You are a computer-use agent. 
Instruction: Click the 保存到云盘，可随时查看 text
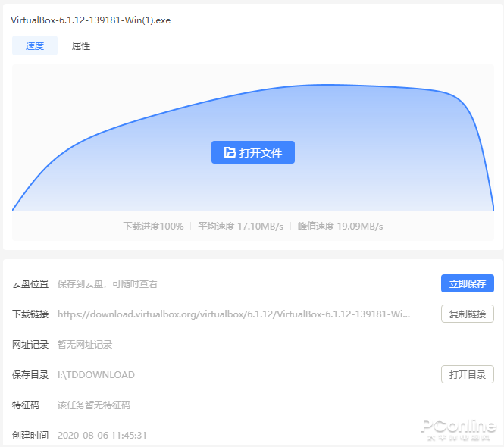click(108, 284)
